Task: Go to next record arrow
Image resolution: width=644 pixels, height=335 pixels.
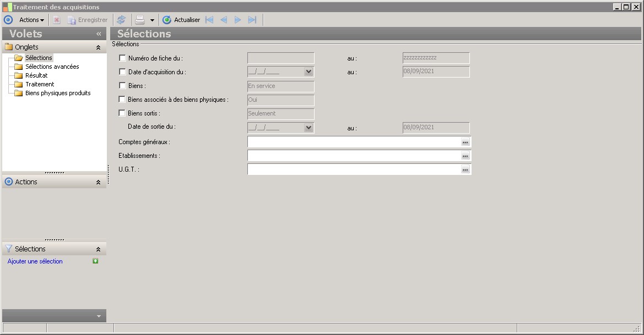Action: pyautogui.click(x=238, y=20)
